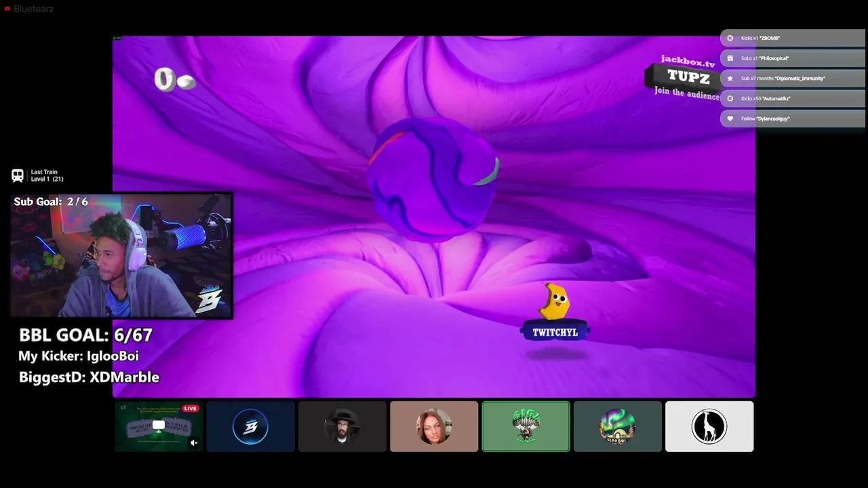Select the blue B logo participant tile
Viewport: 868px width, 488px height.
point(250,426)
